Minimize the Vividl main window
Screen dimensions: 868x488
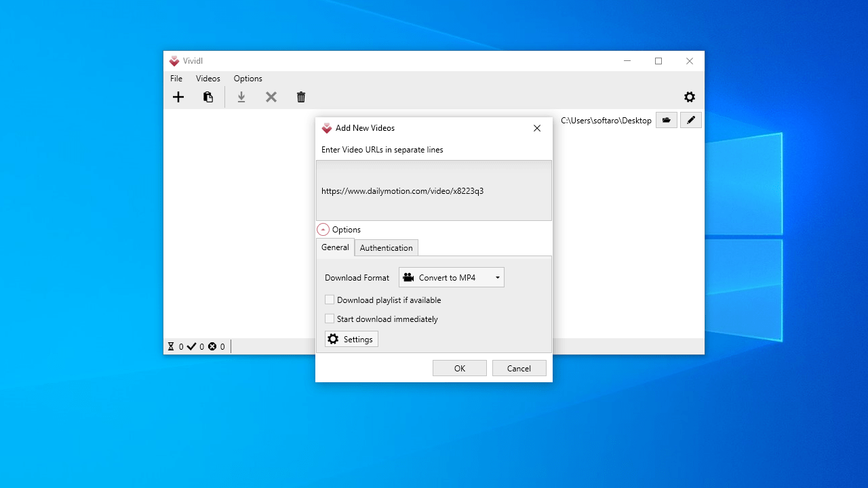627,61
